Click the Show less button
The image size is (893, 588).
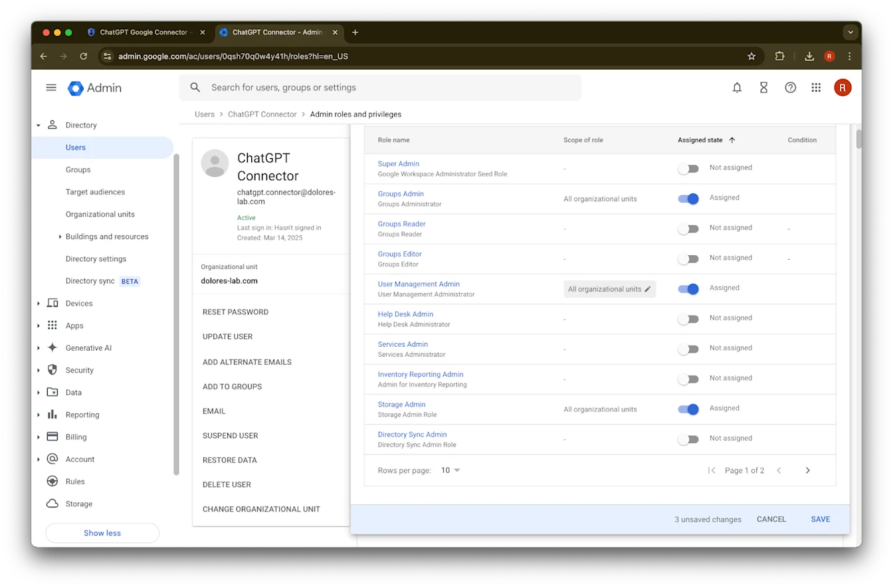[102, 533]
